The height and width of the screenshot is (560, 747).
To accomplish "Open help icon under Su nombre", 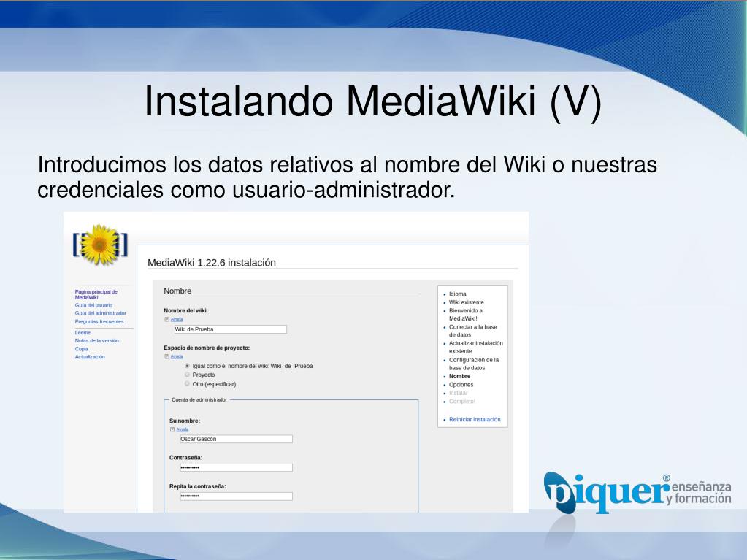I will [x=172, y=429].
